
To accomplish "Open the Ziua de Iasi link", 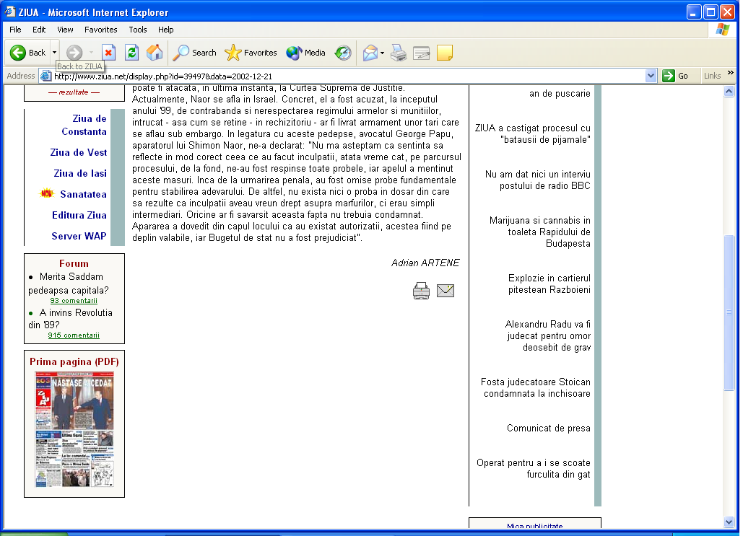I will [80, 173].
